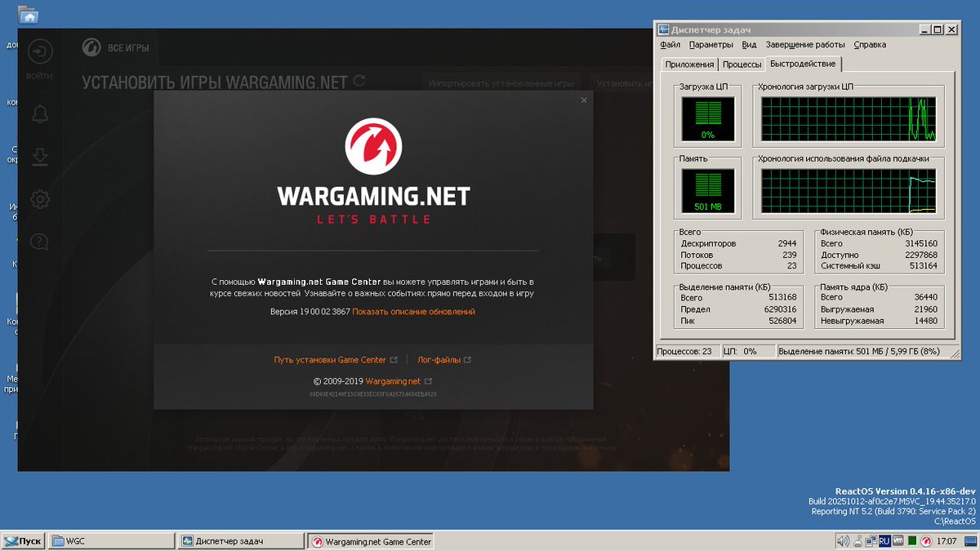This screenshot has height=551, width=980.
Task: Open the Путь установки Game Center link
Action: click(x=330, y=359)
